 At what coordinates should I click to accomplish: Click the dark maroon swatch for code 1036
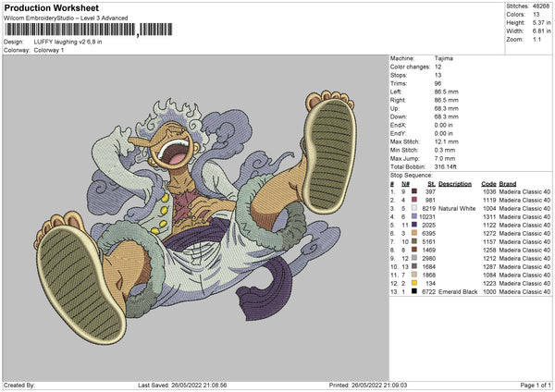coord(414,191)
